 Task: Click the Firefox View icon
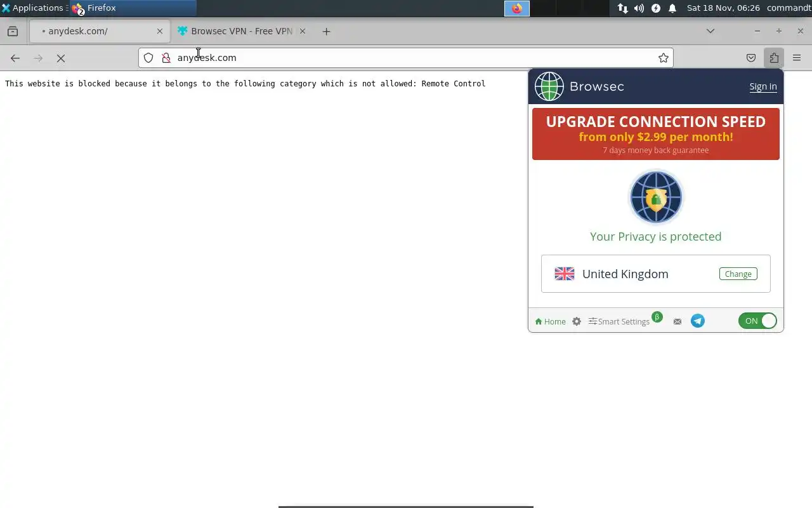pos(13,31)
